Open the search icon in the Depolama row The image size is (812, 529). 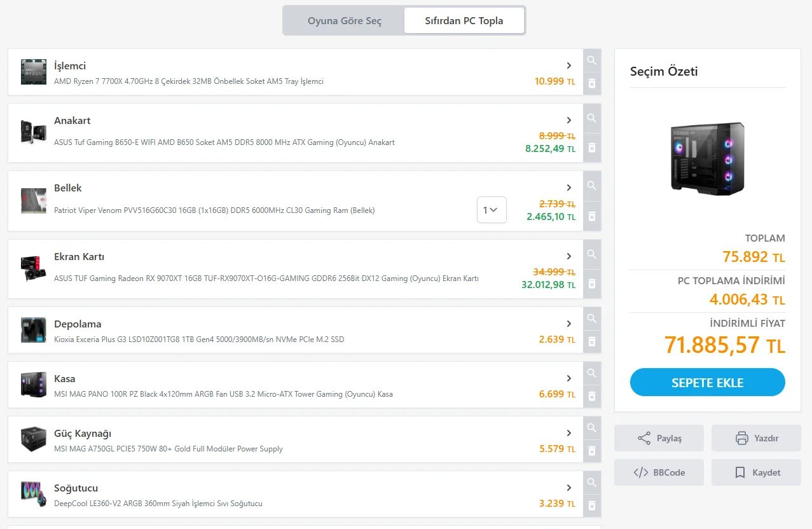592,319
